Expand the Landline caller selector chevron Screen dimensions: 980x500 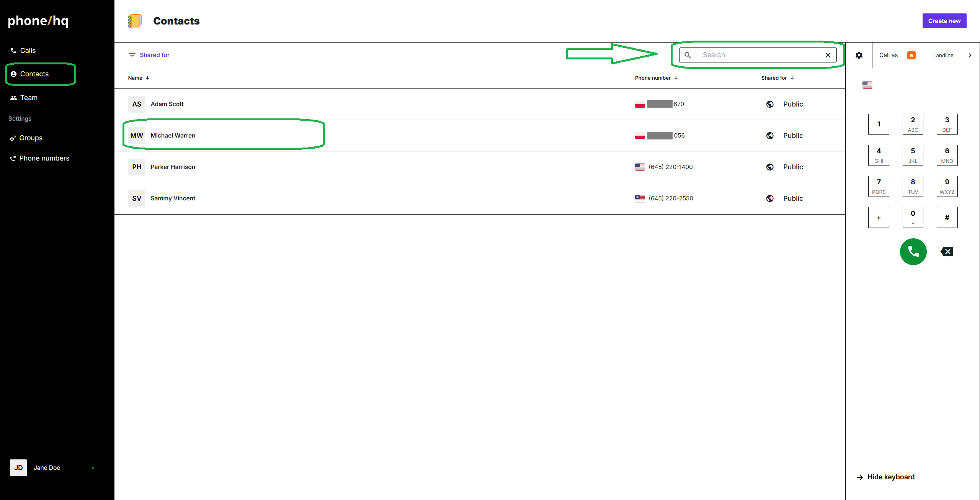970,55
